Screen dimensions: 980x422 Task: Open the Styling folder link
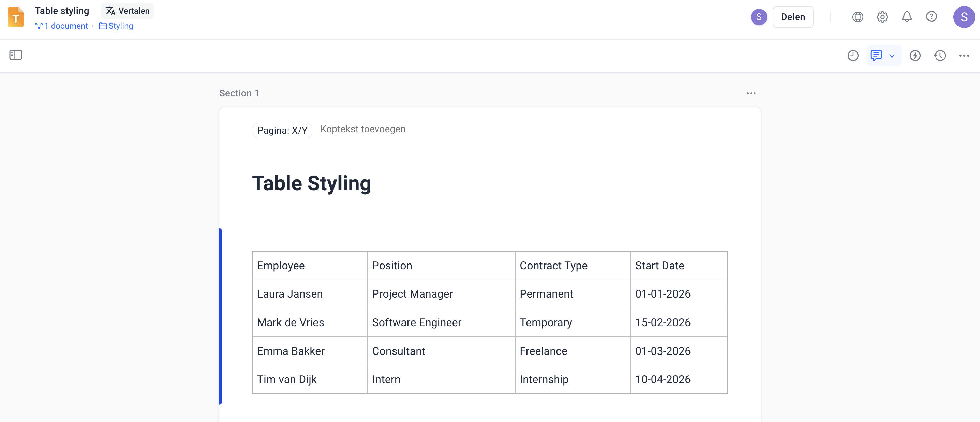[116, 26]
